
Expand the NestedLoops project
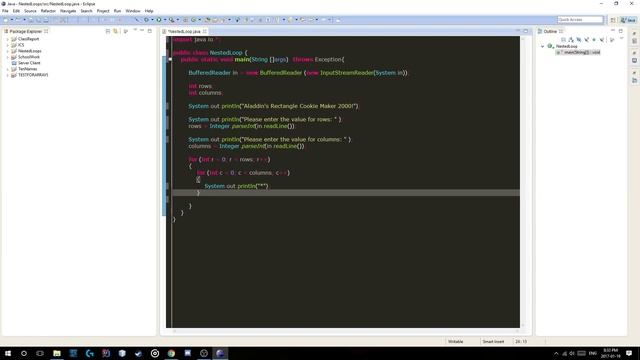pyautogui.click(x=7, y=51)
